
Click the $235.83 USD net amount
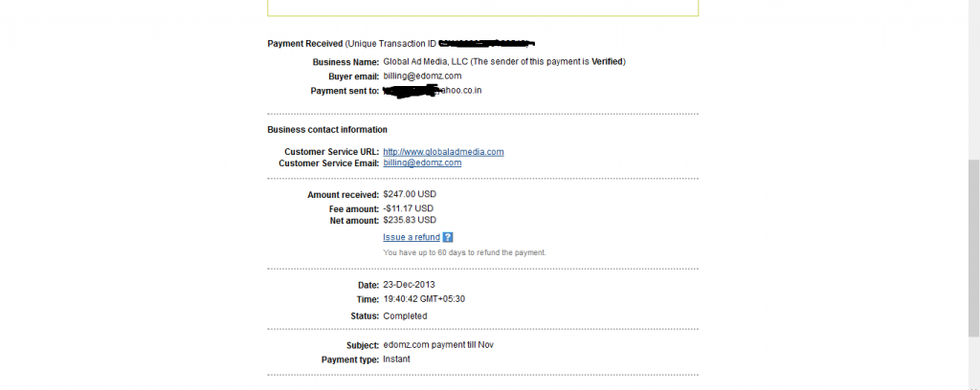click(410, 220)
